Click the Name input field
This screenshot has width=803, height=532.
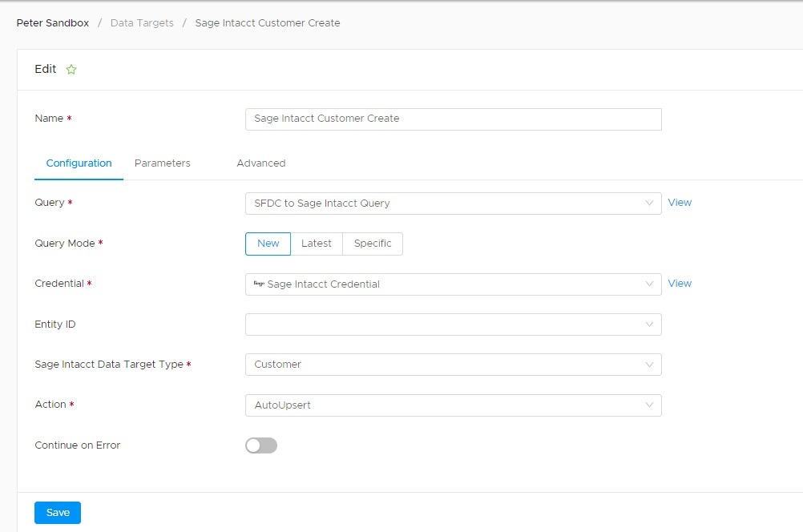453,119
